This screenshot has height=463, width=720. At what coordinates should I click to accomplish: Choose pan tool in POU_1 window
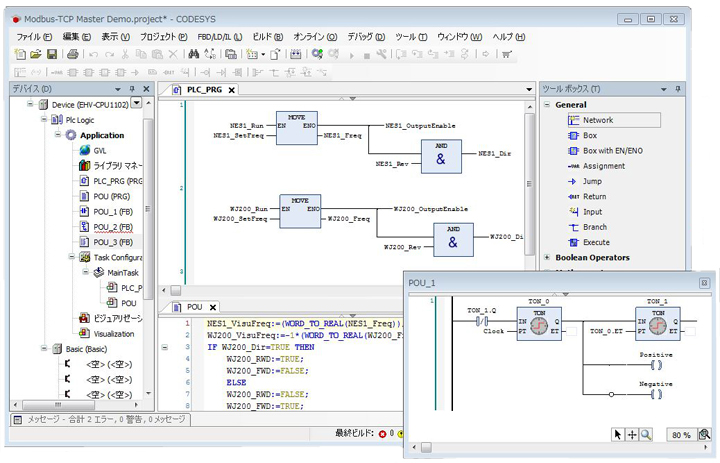[x=632, y=434]
